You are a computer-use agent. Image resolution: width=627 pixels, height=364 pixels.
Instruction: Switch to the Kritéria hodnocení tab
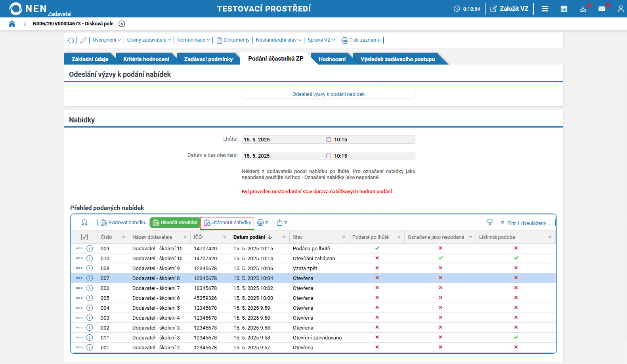tap(146, 59)
